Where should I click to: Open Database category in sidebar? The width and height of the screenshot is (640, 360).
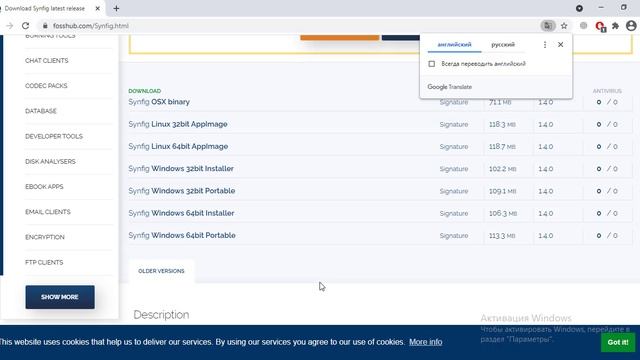pyautogui.click(x=41, y=111)
